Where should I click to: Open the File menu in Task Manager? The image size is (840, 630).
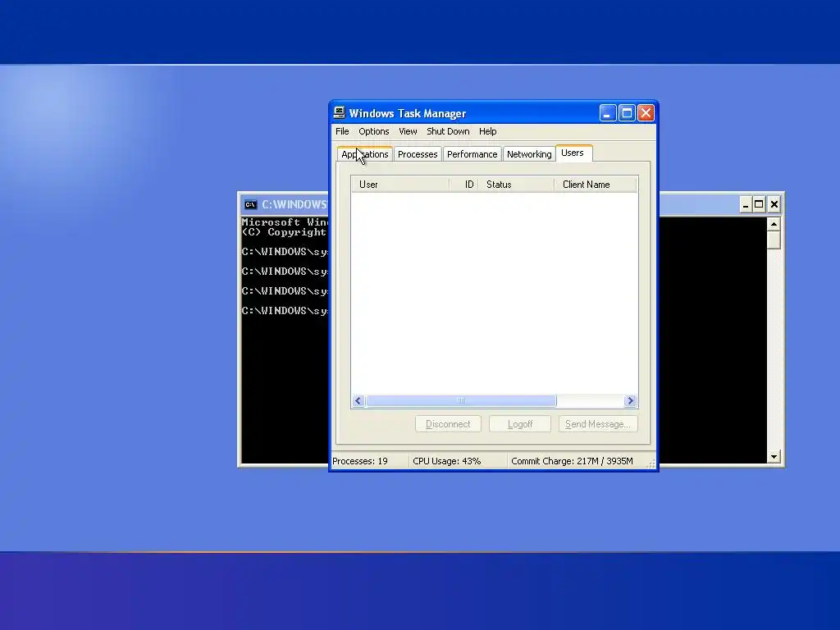(x=342, y=131)
